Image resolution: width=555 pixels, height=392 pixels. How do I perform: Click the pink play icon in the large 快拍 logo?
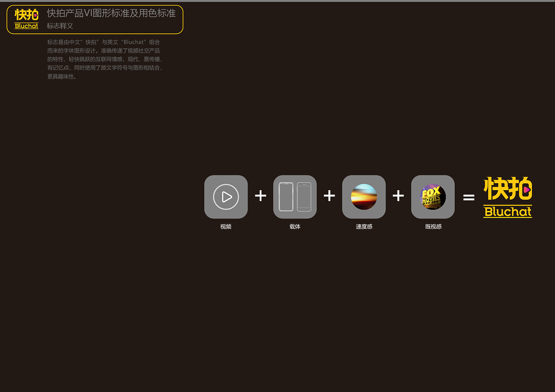pyautogui.click(x=527, y=190)
